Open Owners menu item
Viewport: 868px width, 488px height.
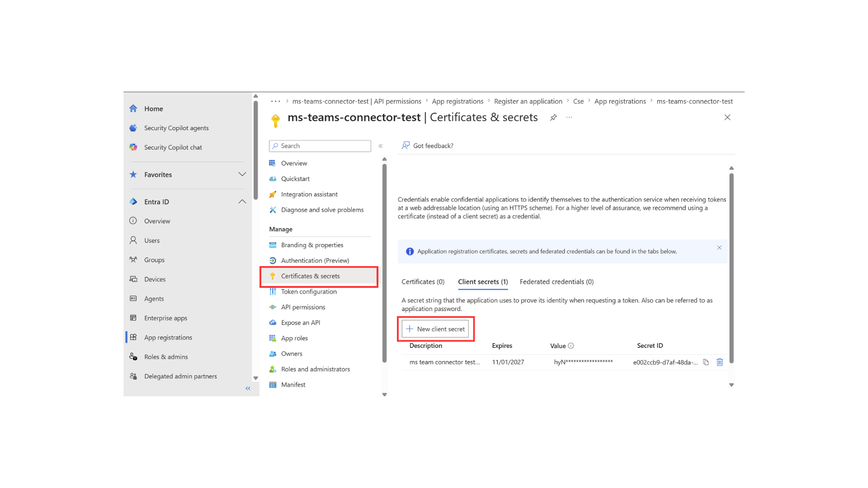(292, 354)
